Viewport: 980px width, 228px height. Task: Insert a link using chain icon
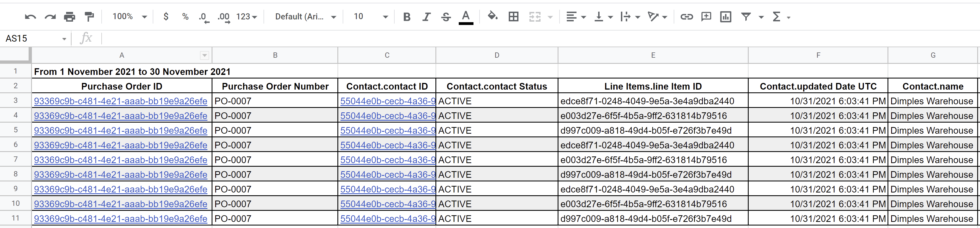(686, 17)
